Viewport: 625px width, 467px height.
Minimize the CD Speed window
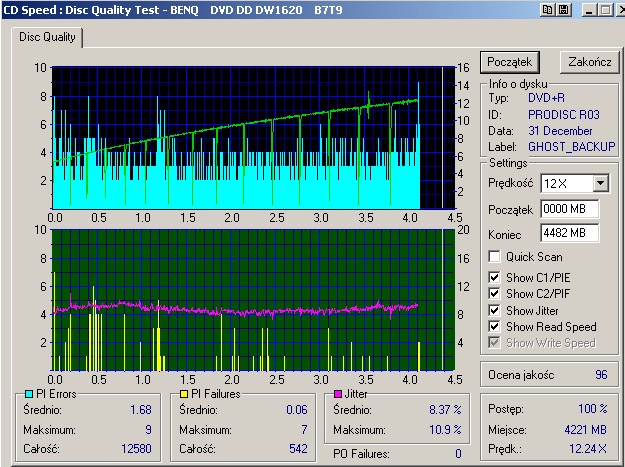589,10
